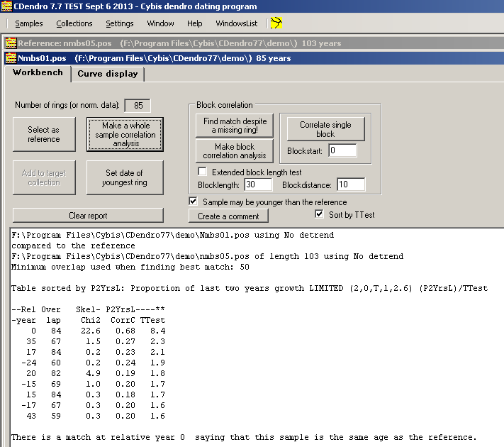504x447 pixels.
Task: Click overlap value 82 in report table
Action: (56, 373)
